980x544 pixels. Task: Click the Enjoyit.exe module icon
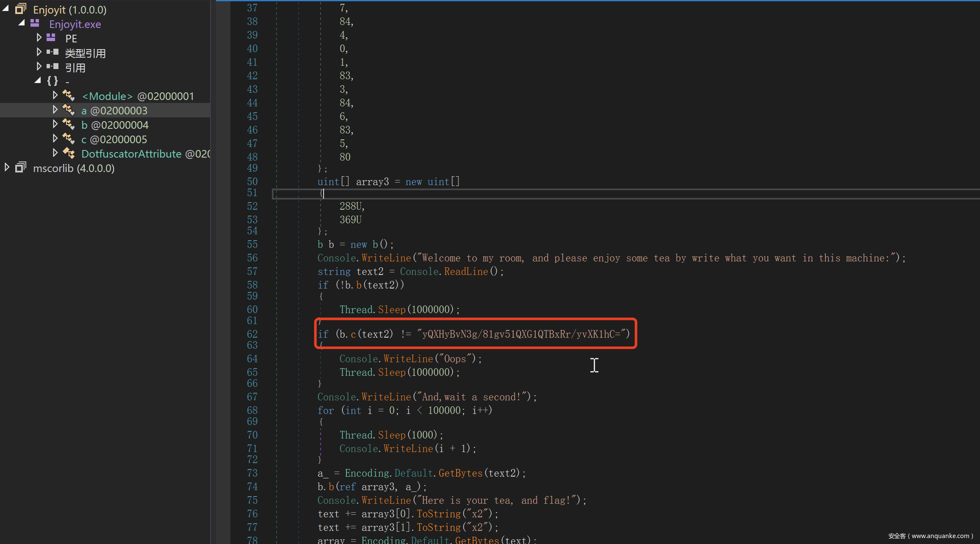pyautogui.click(x=35, y=23)
